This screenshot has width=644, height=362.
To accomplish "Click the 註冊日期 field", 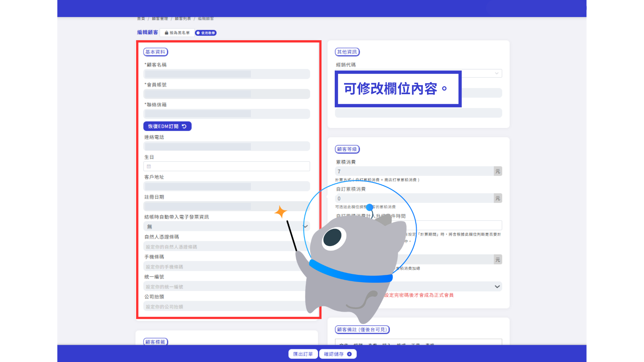I will 227,206.
